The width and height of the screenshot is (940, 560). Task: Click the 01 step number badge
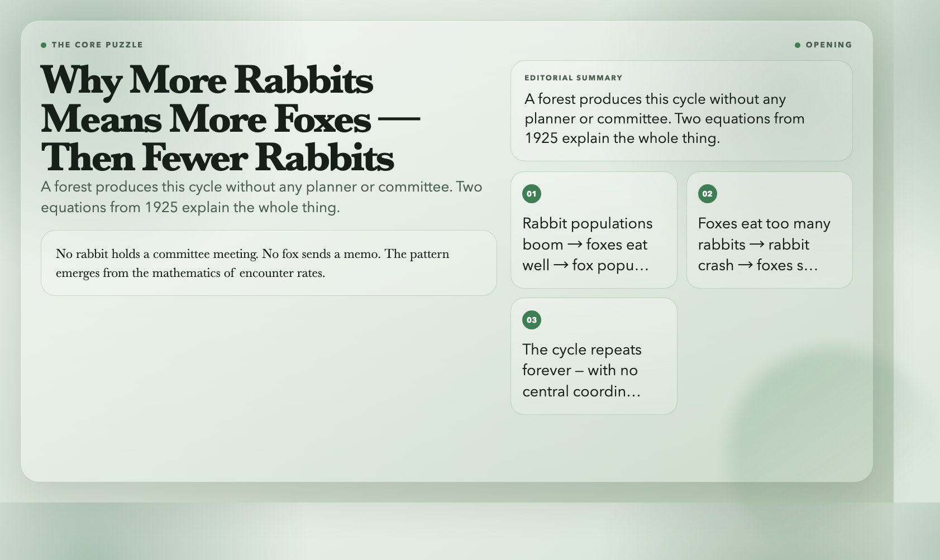pos(531,194)
